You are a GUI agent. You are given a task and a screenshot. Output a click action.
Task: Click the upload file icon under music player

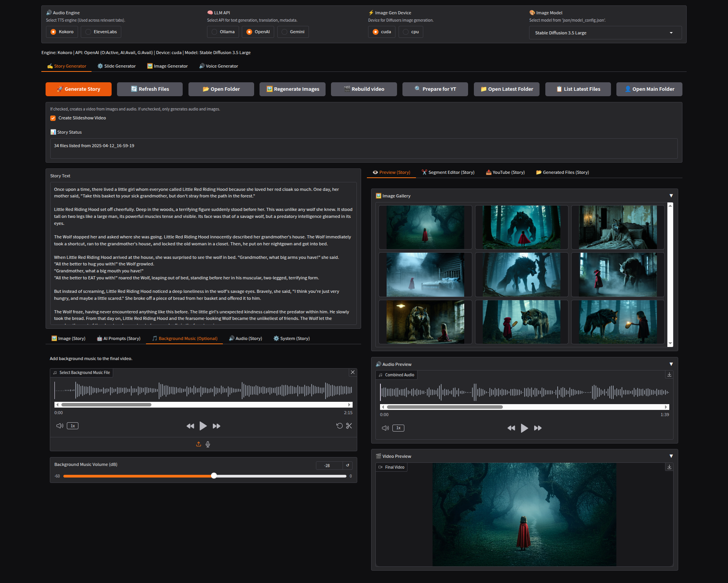tap(199, 444)
